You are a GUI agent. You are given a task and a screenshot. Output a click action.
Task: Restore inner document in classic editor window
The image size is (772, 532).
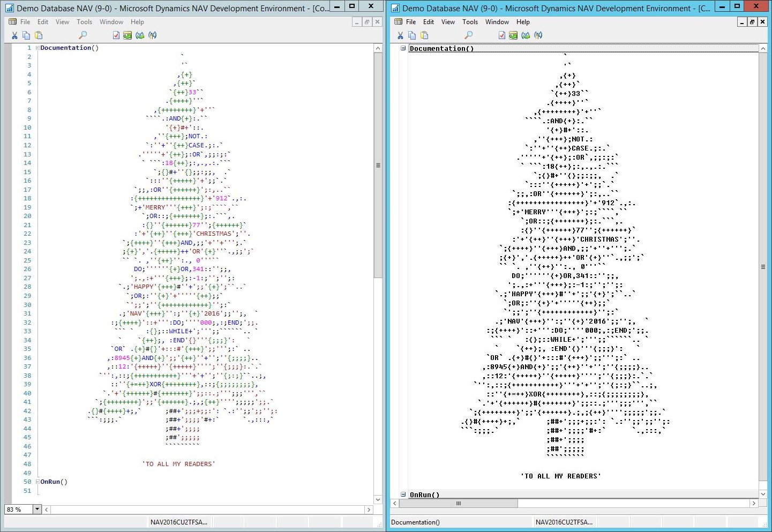point(753,22)
